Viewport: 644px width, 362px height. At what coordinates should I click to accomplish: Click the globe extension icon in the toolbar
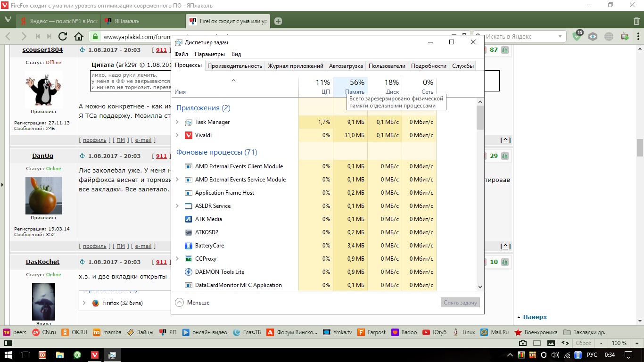[609, 36]
